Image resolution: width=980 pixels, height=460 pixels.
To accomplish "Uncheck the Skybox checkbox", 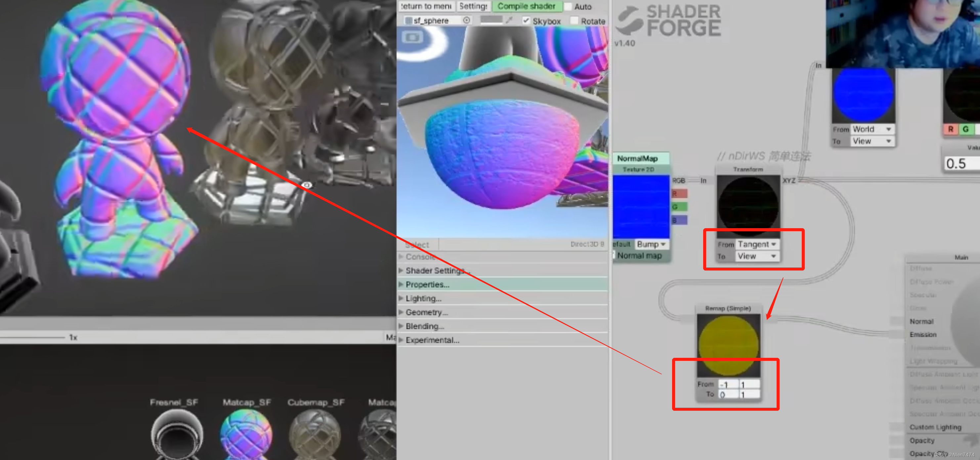I will [526, 21].
